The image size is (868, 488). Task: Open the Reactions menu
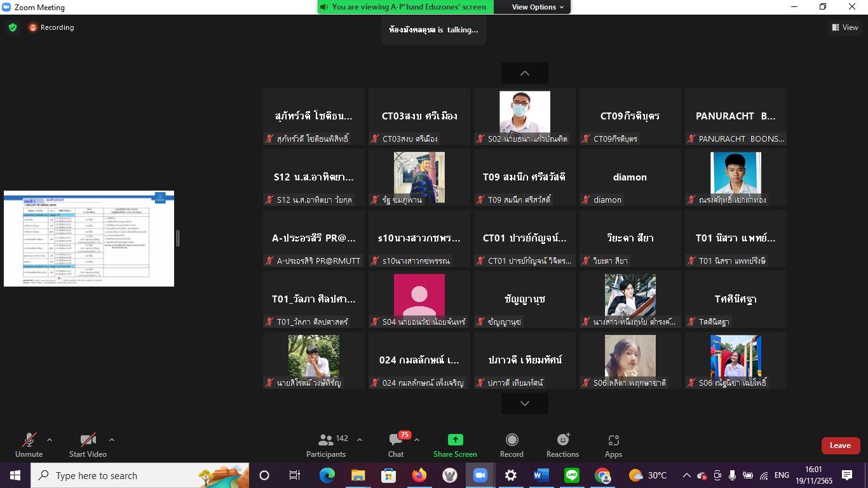pos(562,445)
